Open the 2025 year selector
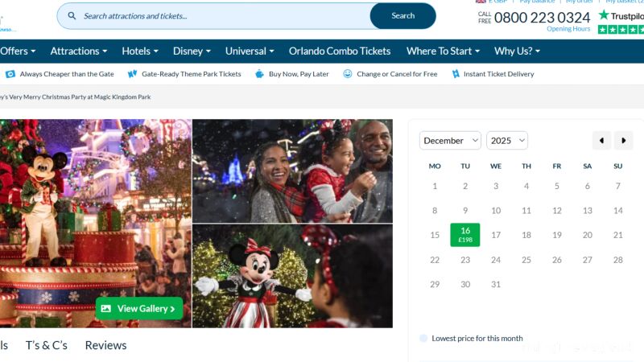Image resolution: width=644 pixels, height=362 pixels. [x=507, y=140]
